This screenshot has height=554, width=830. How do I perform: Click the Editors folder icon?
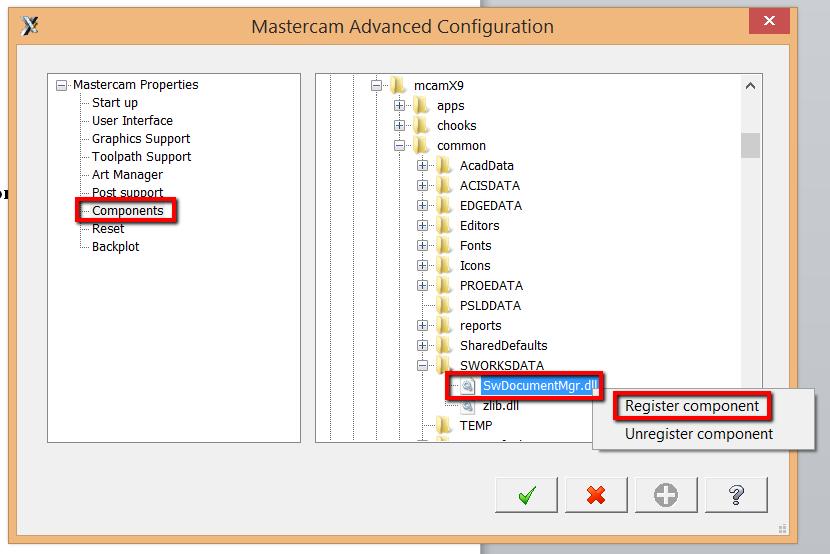tap(444, 225)
